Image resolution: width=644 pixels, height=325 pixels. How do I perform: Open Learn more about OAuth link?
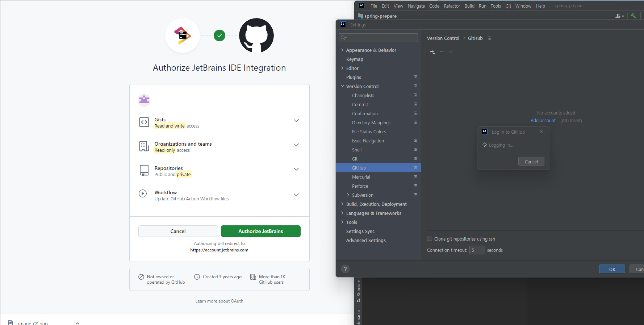pos(219,301)
